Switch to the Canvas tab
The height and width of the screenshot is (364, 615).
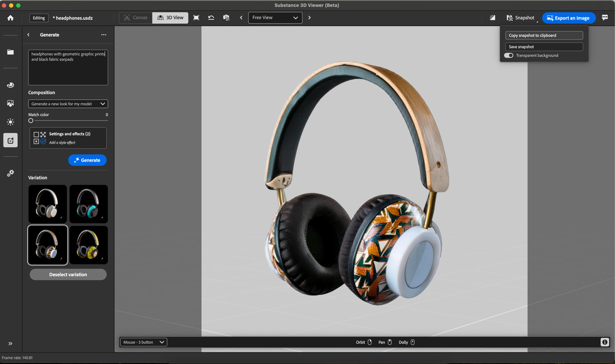point(136,18)
